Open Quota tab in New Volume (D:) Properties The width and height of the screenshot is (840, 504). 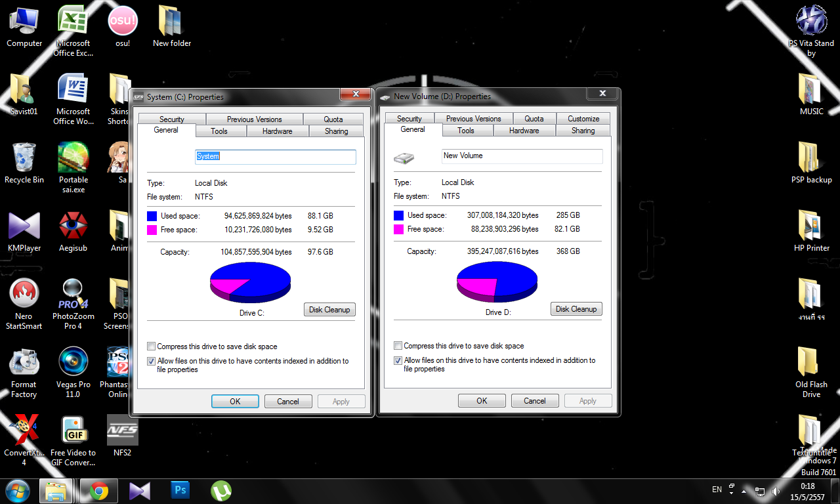[534, 119]
